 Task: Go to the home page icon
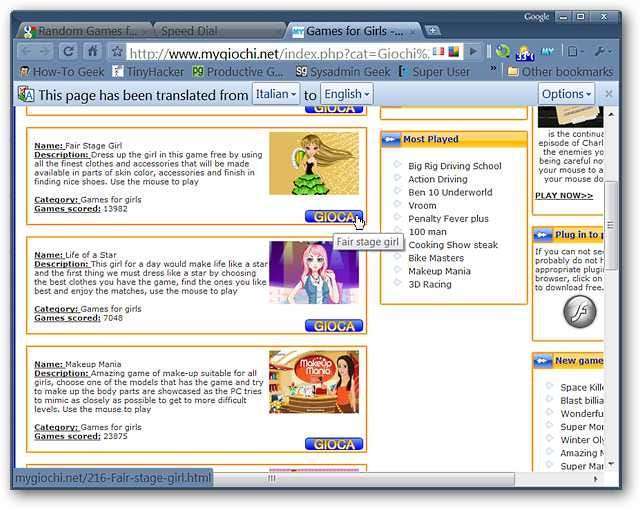[92, 51]
